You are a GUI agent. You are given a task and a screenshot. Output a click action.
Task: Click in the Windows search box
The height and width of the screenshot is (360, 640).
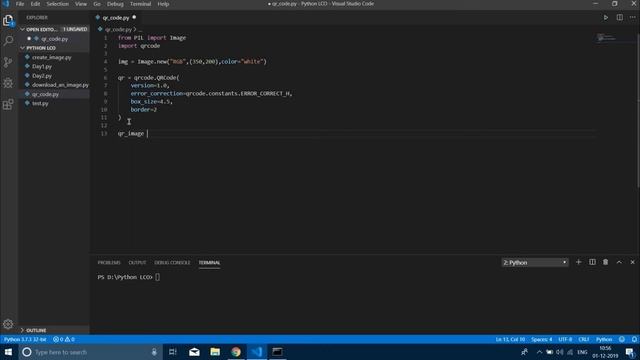click(90, 352)
